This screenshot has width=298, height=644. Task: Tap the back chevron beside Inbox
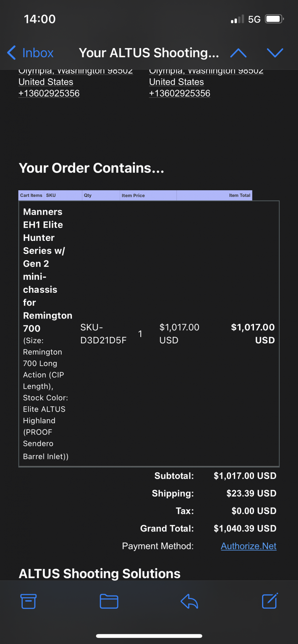click(x=11, y=53)
